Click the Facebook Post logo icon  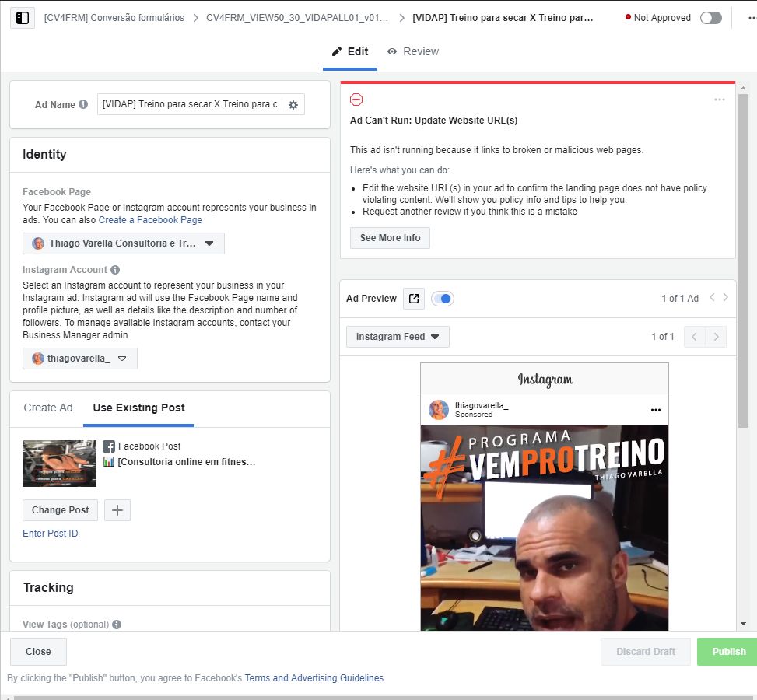109,446
